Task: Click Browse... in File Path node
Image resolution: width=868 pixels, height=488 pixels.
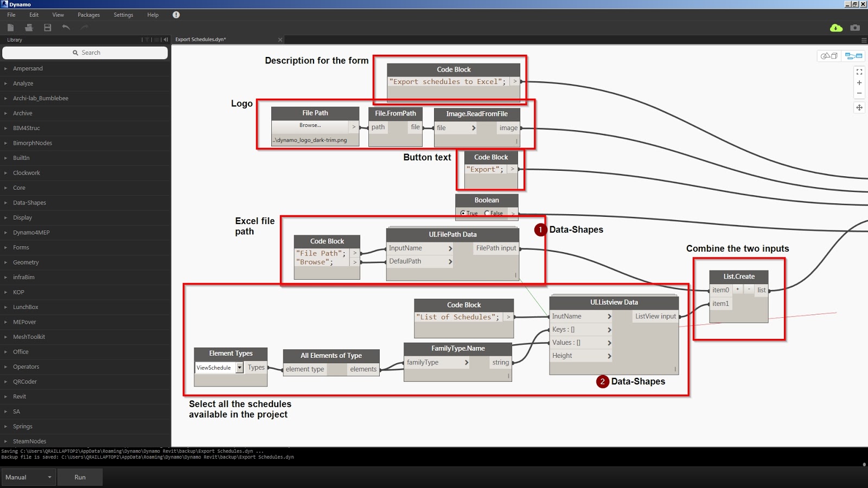Action: coord(310,125)
